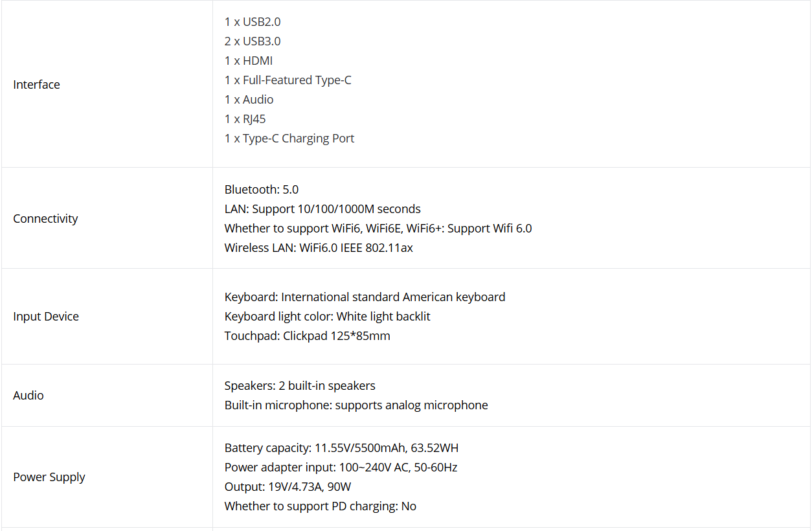Select the Audio row label
Image resolution: width=812 pixels, height=531 pixels.
click(x=28, y=396)
